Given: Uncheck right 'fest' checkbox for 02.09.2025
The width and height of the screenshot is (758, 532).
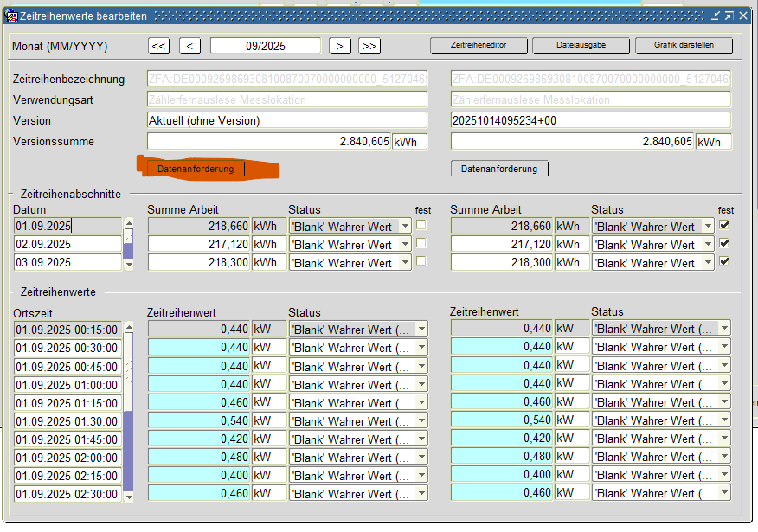Looking at the screenshot, I should coord(725,243).
